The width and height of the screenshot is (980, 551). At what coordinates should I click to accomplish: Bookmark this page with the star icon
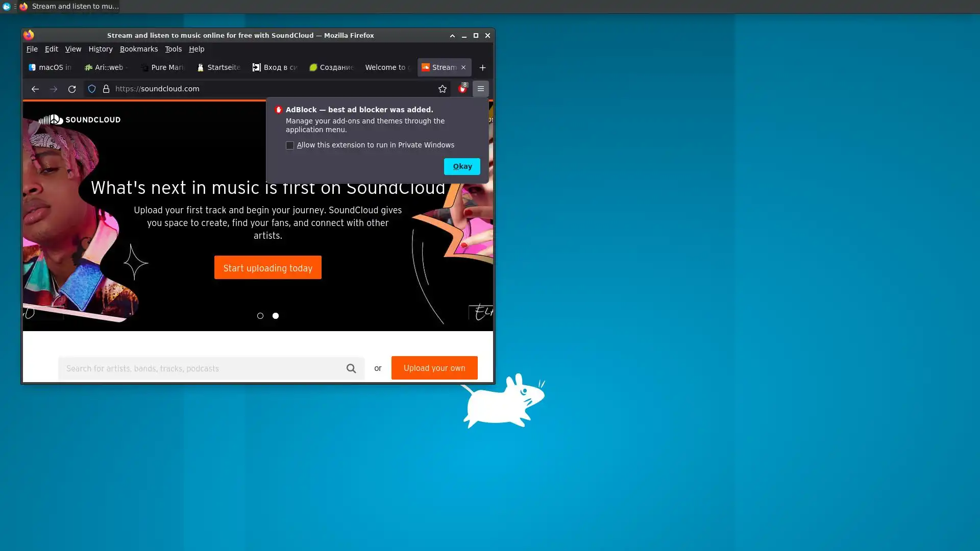(443, 89)
